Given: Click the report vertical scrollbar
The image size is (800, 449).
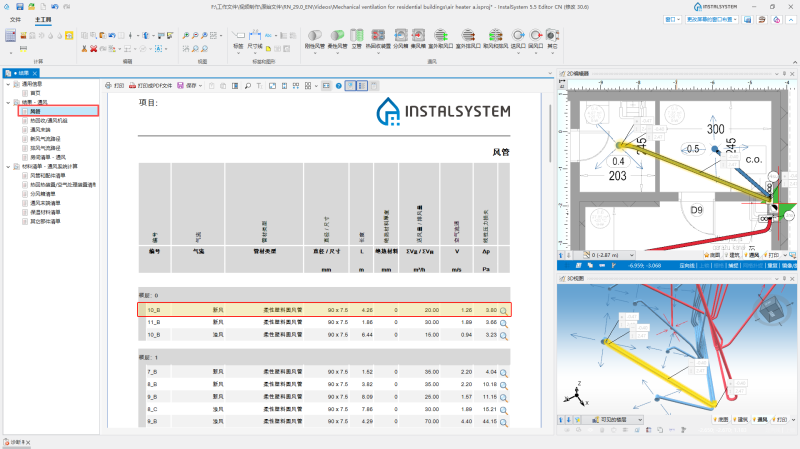Looking at the screenshot, I should pos(549,134).
